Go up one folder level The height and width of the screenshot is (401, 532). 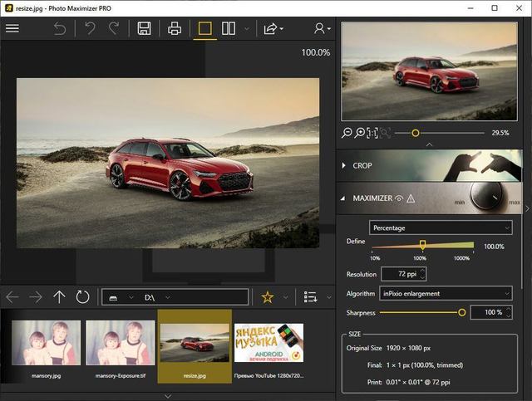59,297
